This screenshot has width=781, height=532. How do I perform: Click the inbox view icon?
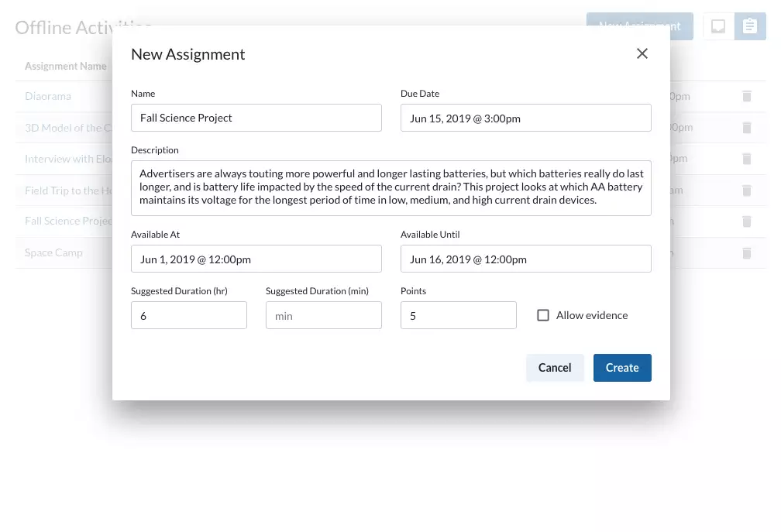click(718, 26)
